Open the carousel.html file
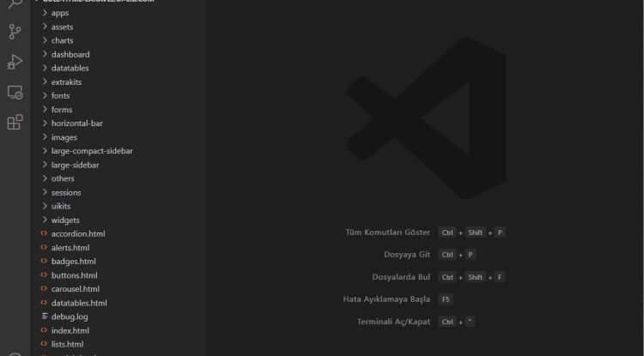The image size is (644, 356). [x=76, y=289]
